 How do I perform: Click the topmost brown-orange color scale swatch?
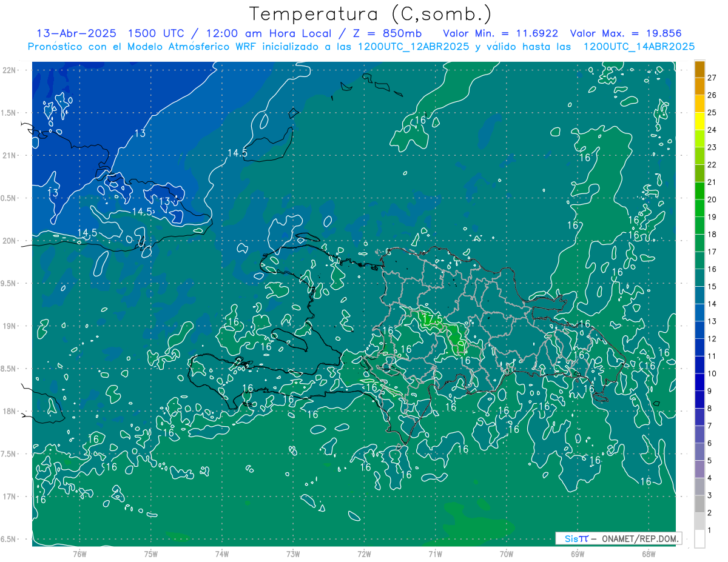pos(699,69)
